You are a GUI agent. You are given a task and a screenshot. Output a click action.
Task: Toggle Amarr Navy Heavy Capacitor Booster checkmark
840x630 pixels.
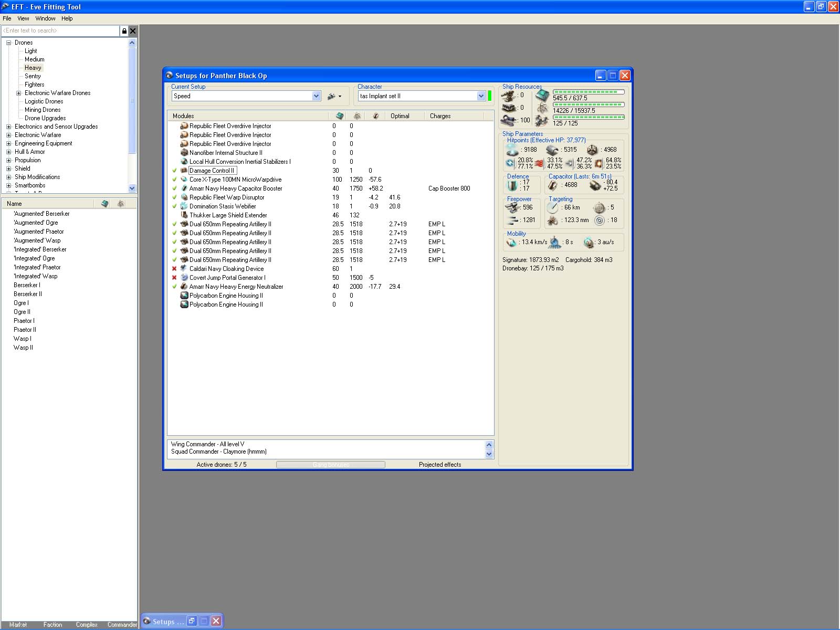174,188
